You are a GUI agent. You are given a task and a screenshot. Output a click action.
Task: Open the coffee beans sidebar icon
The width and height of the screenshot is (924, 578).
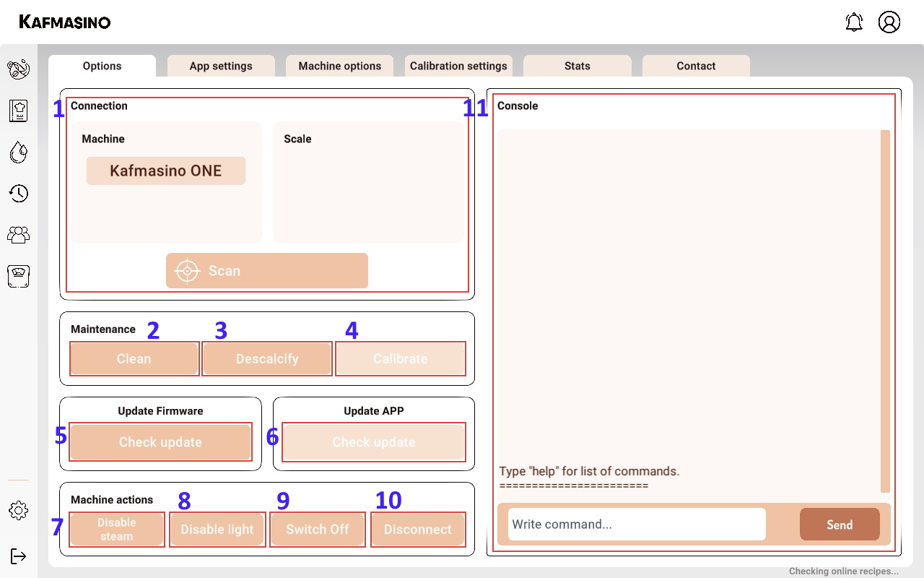pyautogui.click(x=19, y=69)
